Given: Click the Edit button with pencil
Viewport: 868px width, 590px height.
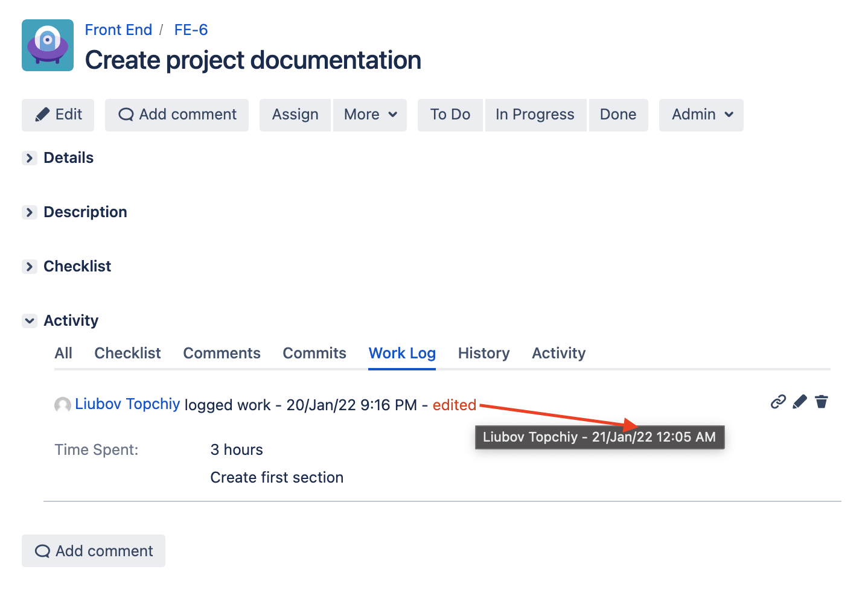Looking at the screenshot, I should point(58,115).
